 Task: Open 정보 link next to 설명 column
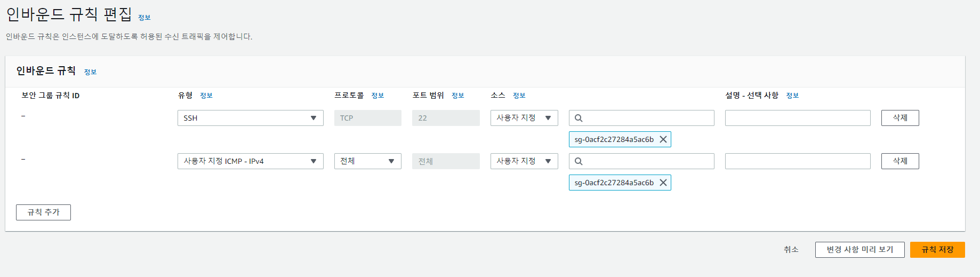coord(792,96)
